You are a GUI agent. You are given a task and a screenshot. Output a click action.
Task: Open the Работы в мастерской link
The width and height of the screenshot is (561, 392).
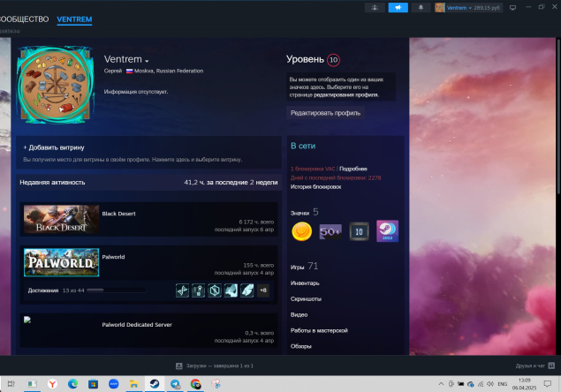(319, 330)
